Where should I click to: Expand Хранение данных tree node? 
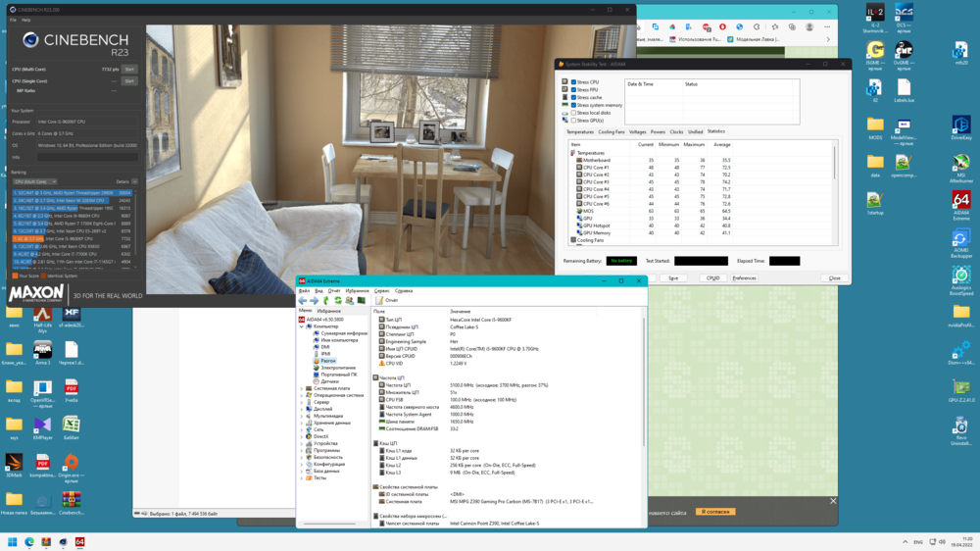click(x=301, y=423)
